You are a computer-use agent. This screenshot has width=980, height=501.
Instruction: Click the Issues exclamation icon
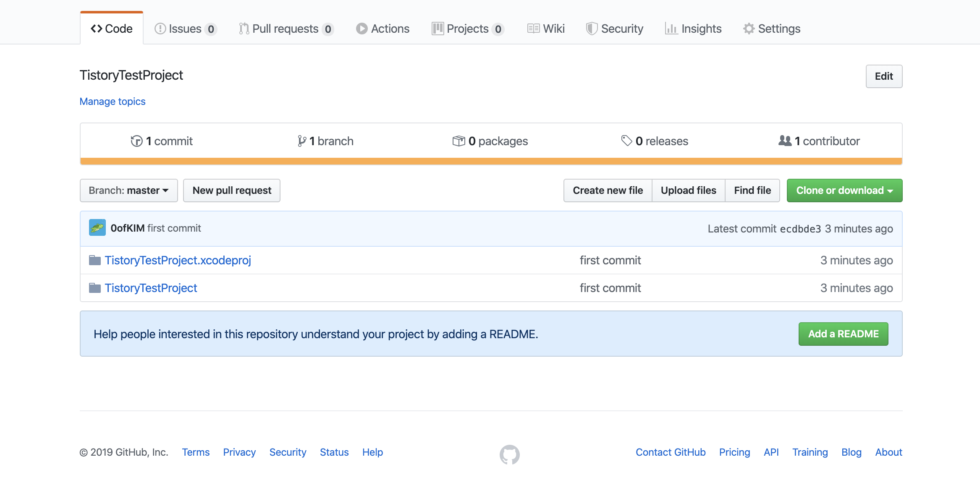click(160, 29)
